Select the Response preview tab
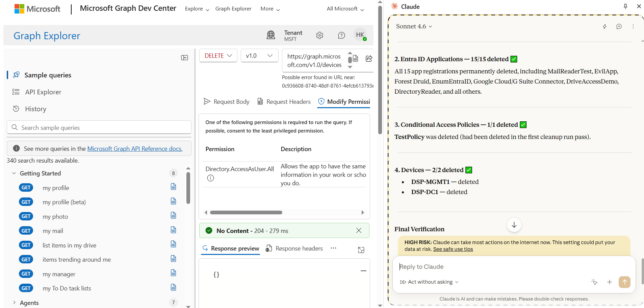Image resolution: width=644 pixels, height=308 pixels. click(231, 248)
